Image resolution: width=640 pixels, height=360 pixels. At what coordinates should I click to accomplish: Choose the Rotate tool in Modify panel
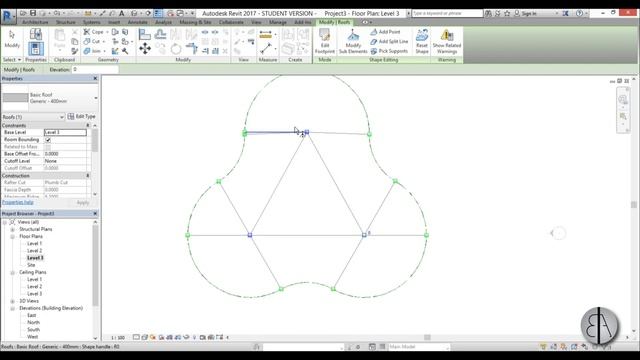pyautogui.click(x=176, y=49)
